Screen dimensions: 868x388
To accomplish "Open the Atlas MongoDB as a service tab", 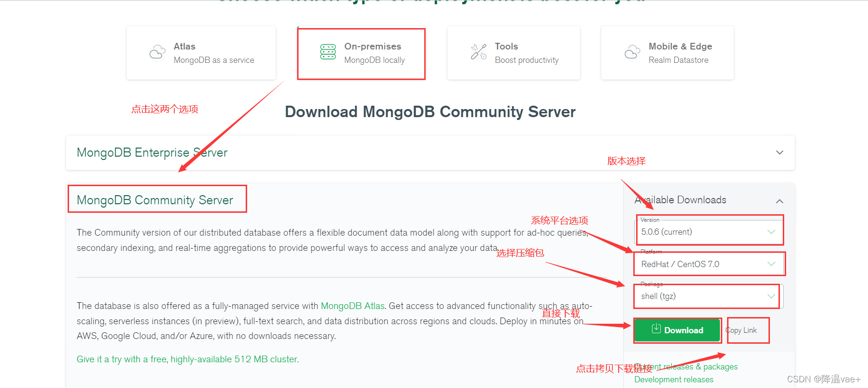I will click(x=201, y=53).
